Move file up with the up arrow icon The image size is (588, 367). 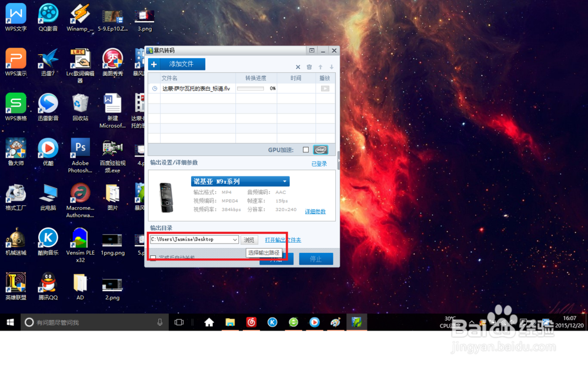pyautogui.click(x=320, y=67)
